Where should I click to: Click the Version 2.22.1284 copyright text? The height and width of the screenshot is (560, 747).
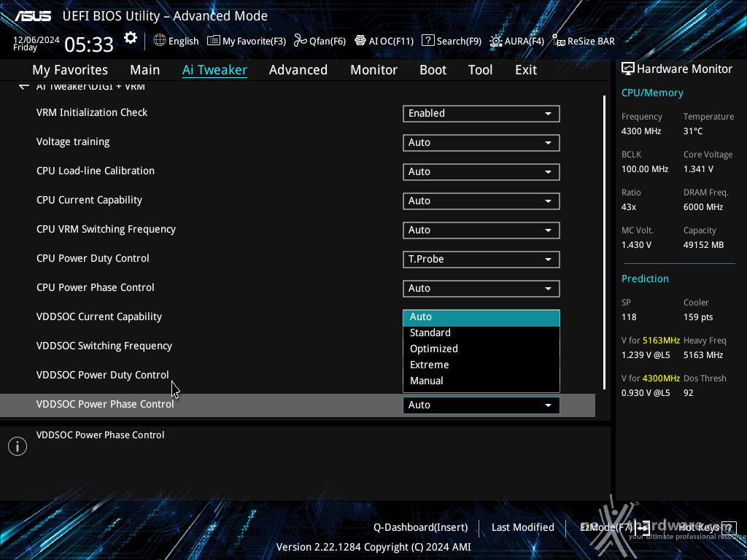click(x=373, y=547)
